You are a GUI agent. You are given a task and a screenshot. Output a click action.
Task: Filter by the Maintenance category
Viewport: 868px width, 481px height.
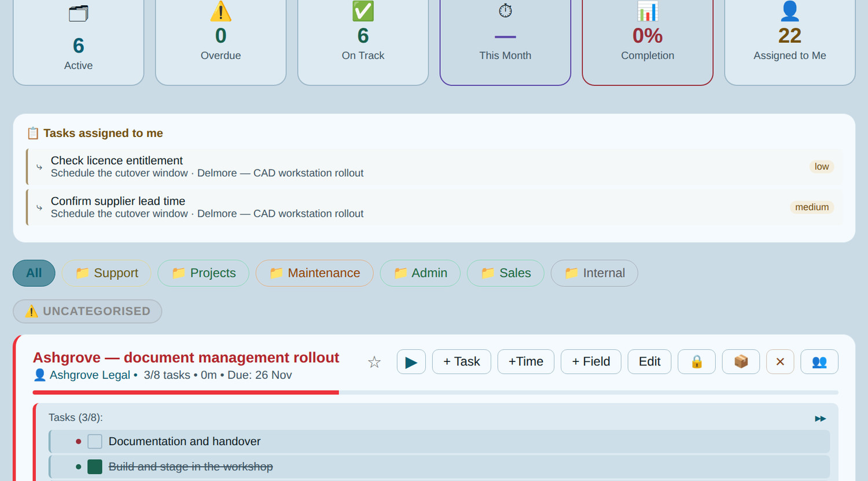tap(314, 273)
